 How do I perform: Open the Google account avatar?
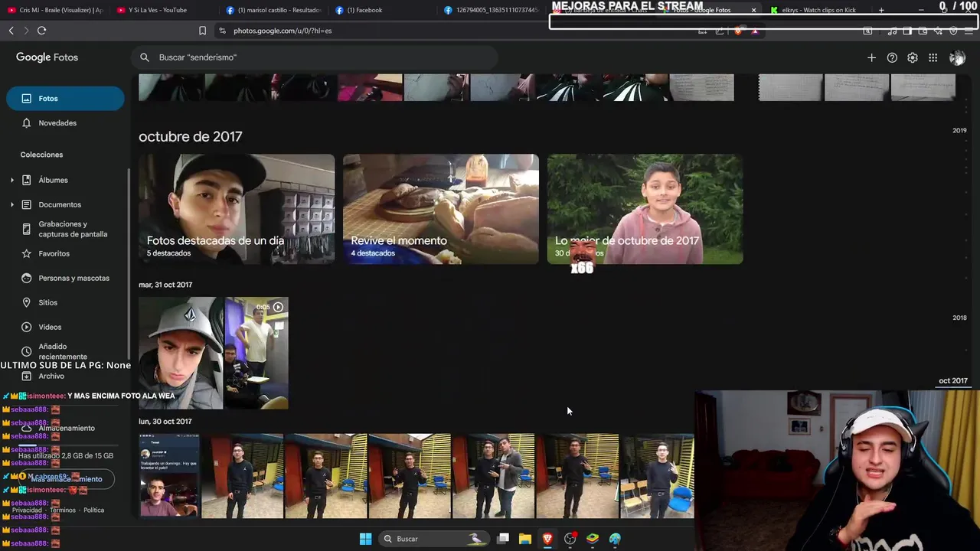point(957,57)
